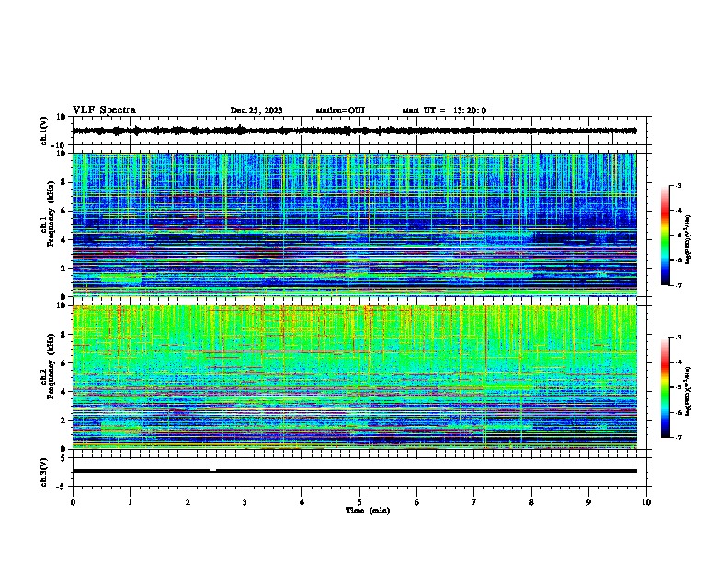Screen dimensions: 728x563
Task: Click the ch.1 voltage waveform trace
Action: pyautogui.click(x=355, y=131)
